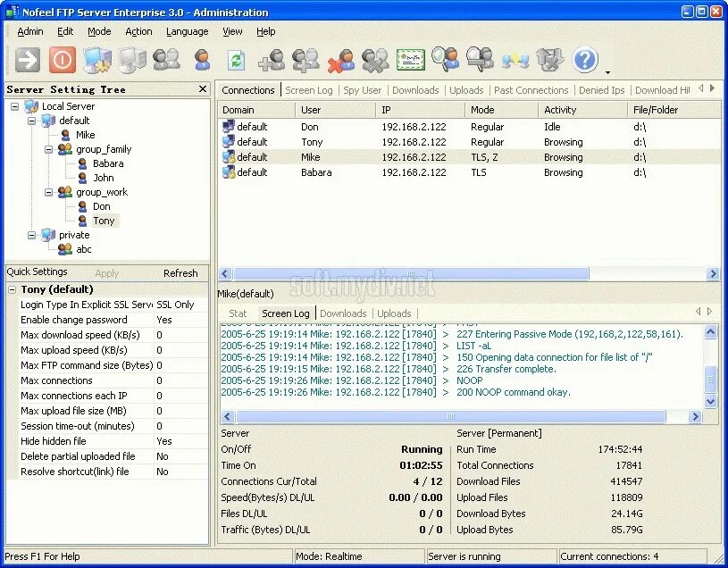Image resolution: width=728 pixels, height=568 pixels.
Task: Click the delete group gray X icon
Action: 375,61
